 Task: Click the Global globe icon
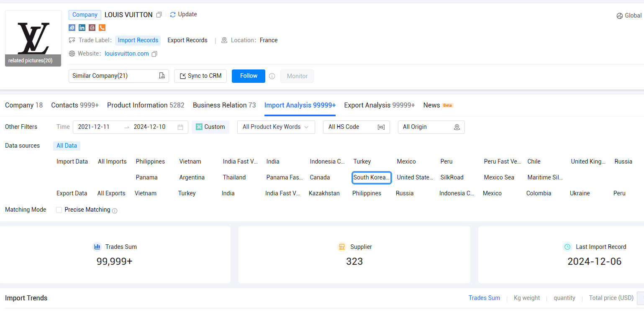620,16
